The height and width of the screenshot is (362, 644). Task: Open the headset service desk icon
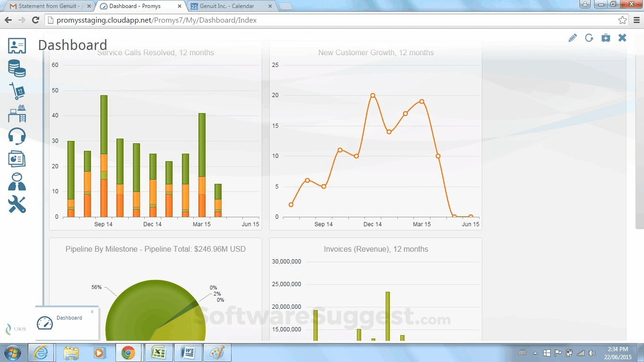point(17,136)
